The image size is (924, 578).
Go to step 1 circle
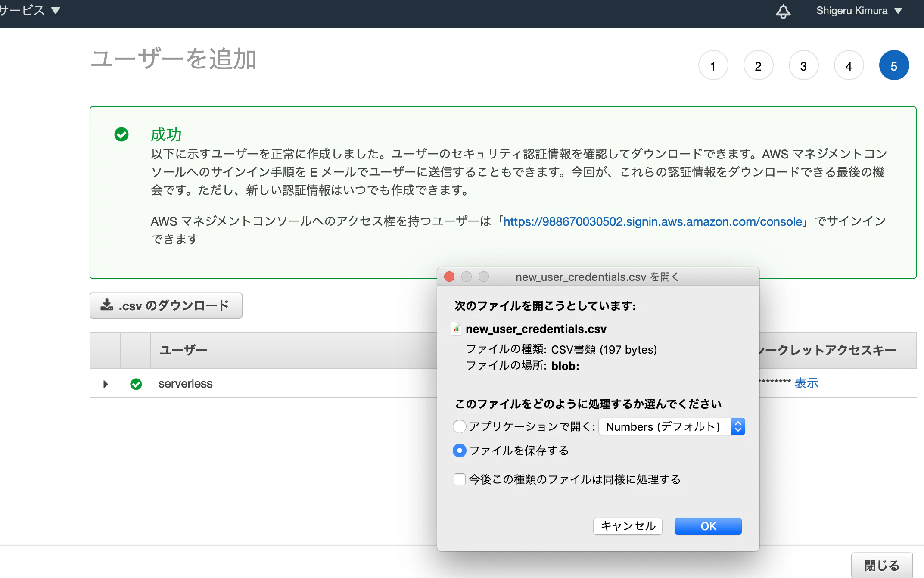point(713,65)
